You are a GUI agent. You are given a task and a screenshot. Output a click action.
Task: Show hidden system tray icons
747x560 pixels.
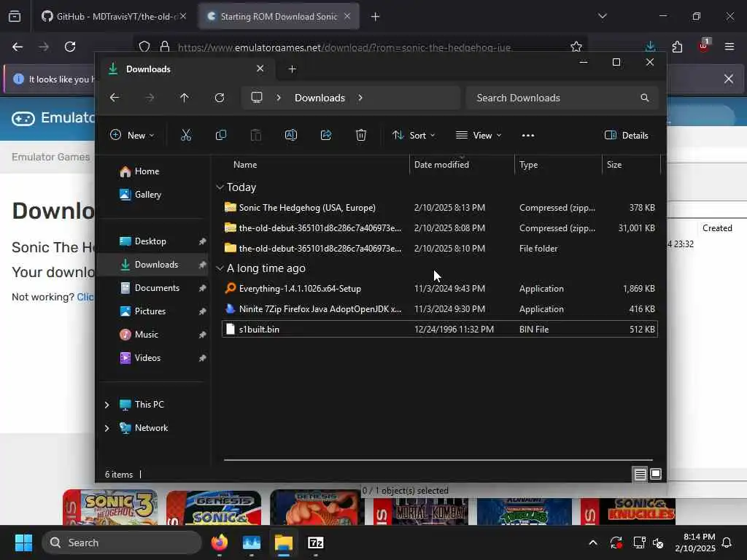[x=593, y=542]
